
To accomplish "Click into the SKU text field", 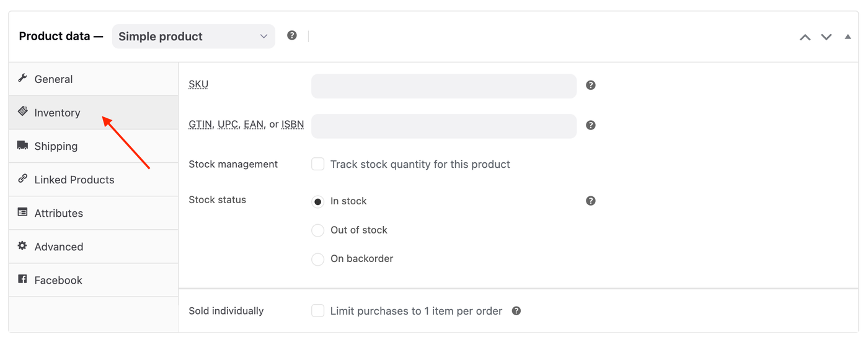I will tap(444, 86).
